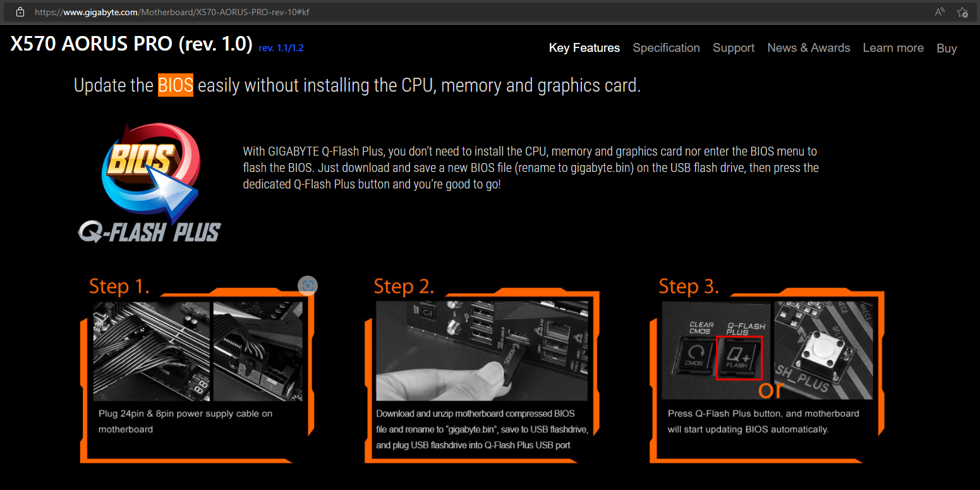
Task: Open the Read Aloud icon in address bar
Action: (940, 12)
